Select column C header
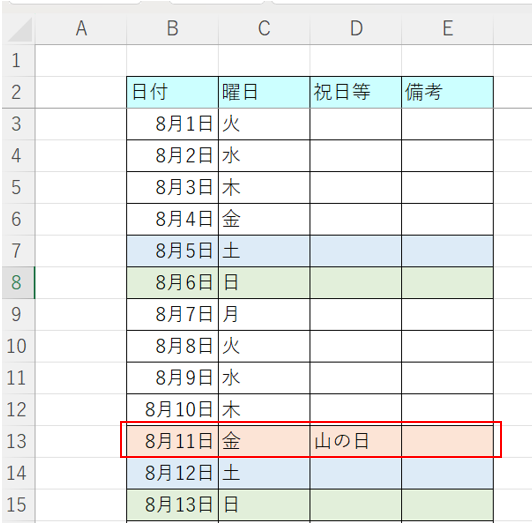 pyautogui.click(x=264, y=29)
